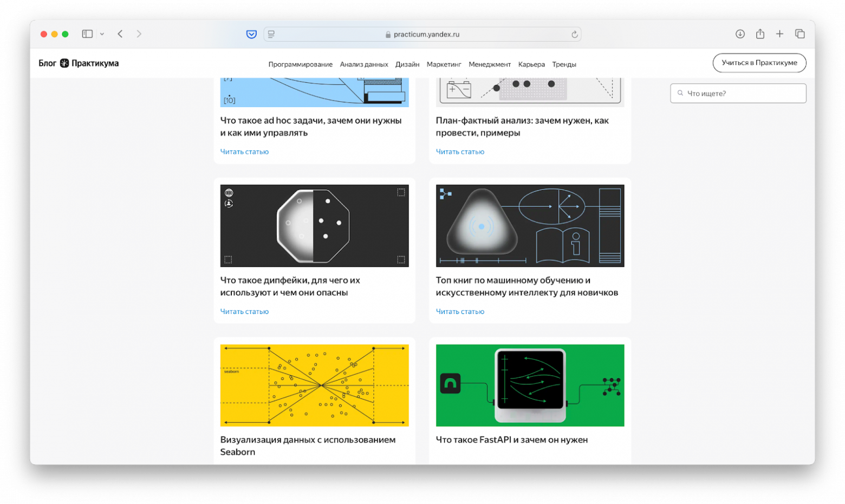
Task: Open the Safari downloads icon
Action: click(x=740, y=34)
